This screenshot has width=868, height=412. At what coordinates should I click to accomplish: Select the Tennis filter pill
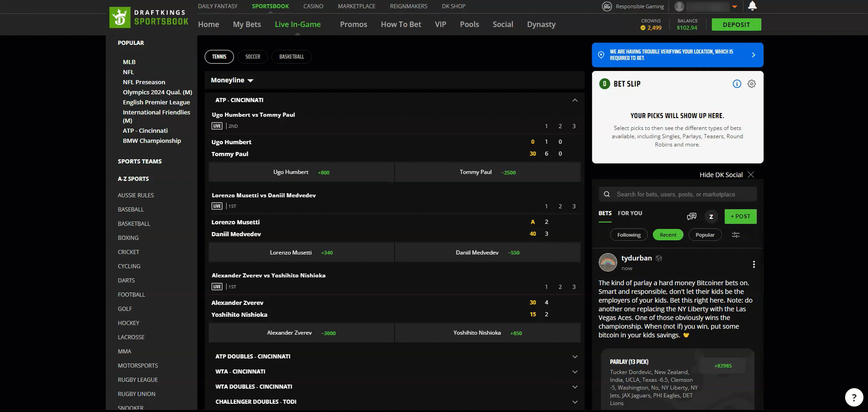(x=219, y=57)
